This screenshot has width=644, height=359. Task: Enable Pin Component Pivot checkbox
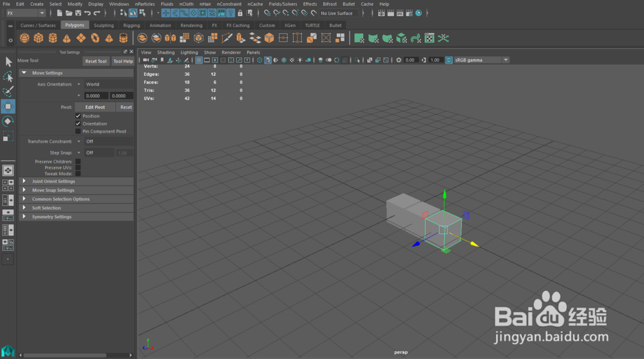(x=78, y=131)
